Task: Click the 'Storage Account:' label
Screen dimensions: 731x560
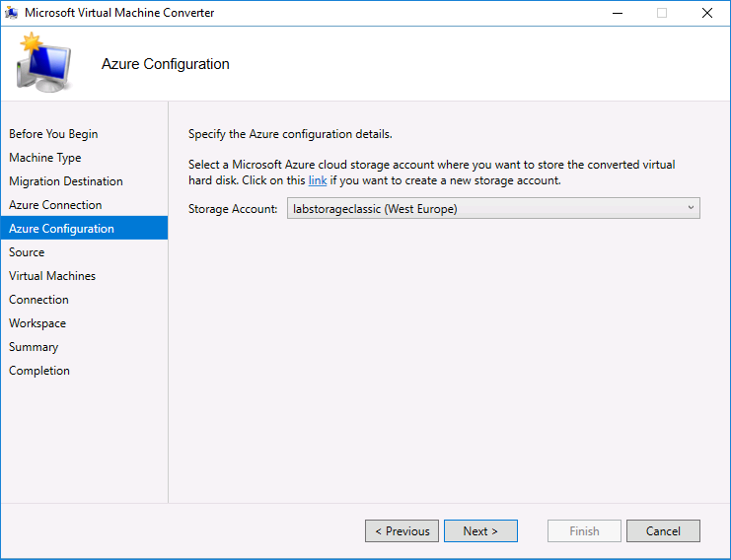Action: click(x=233, y=209)
